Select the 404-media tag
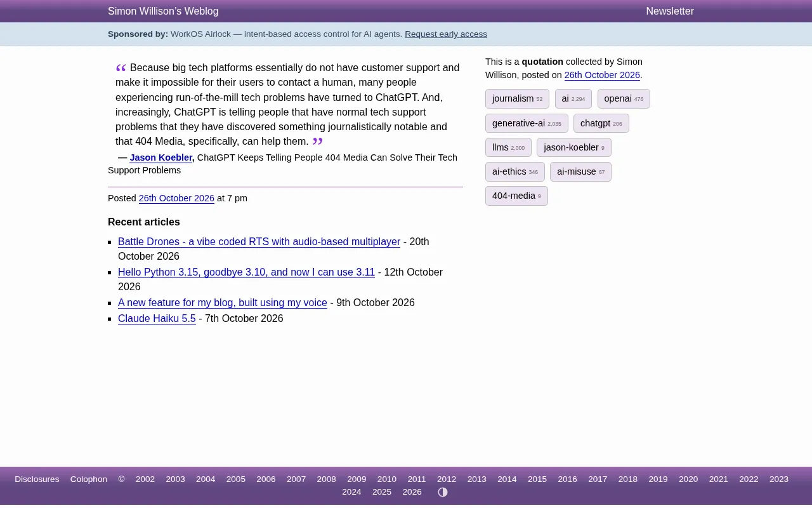This screenshot has height=508, width=812. pos(516,196)
